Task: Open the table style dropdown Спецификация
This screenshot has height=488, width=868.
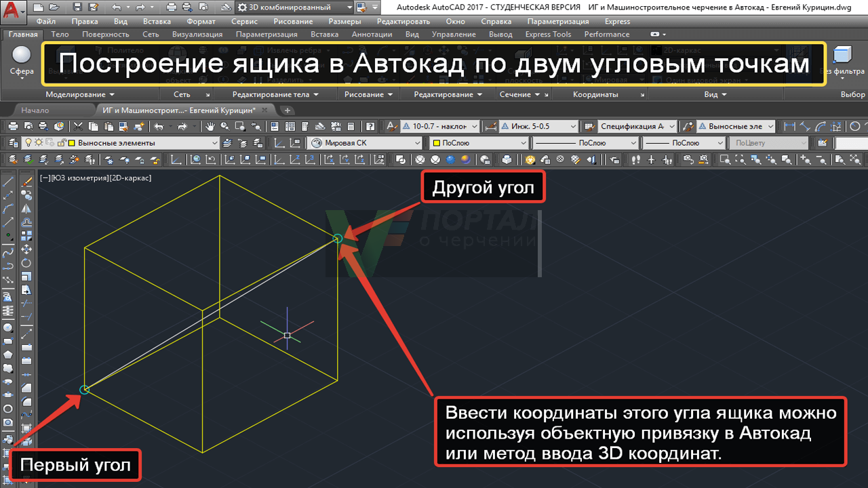Action: [x=637, y=126]
